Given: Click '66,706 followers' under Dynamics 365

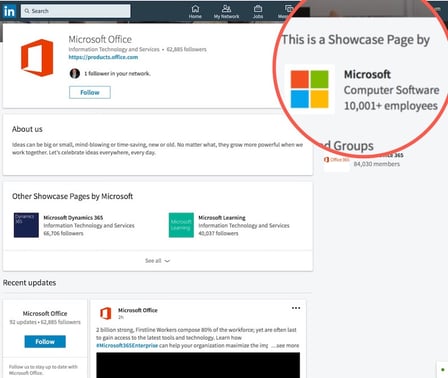Looking at the screenshot, I should pyautogui.click(x=63, y=233).
